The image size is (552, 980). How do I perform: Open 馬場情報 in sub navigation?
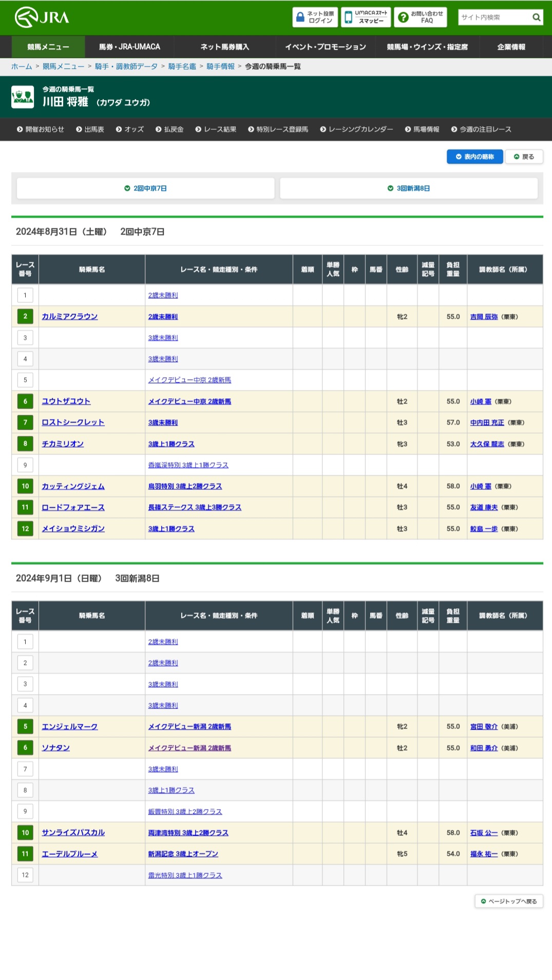422,129
